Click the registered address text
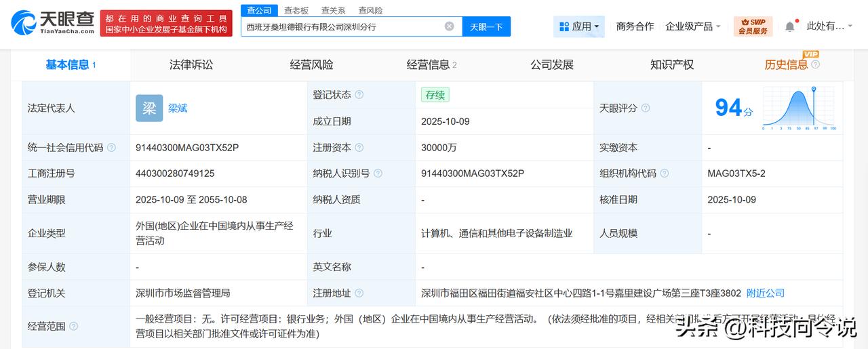This screenshot has width=868, height=349. [x=581, y=293]
